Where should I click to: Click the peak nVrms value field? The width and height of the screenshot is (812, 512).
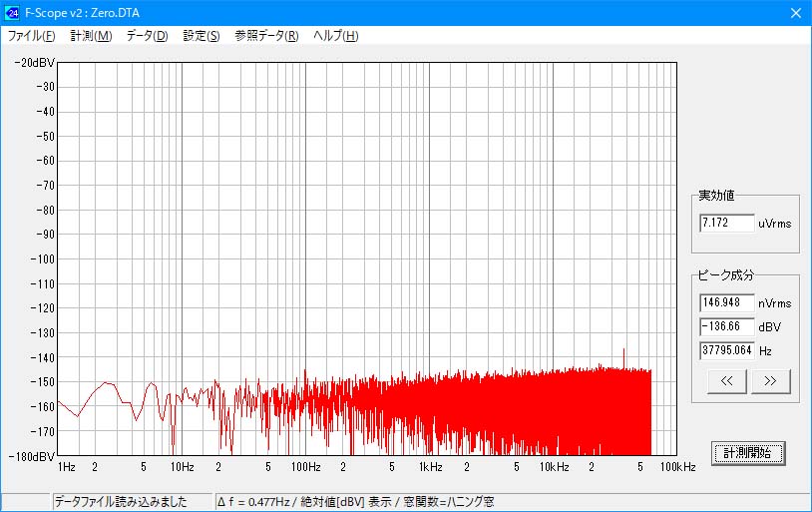tap(727, 302)
